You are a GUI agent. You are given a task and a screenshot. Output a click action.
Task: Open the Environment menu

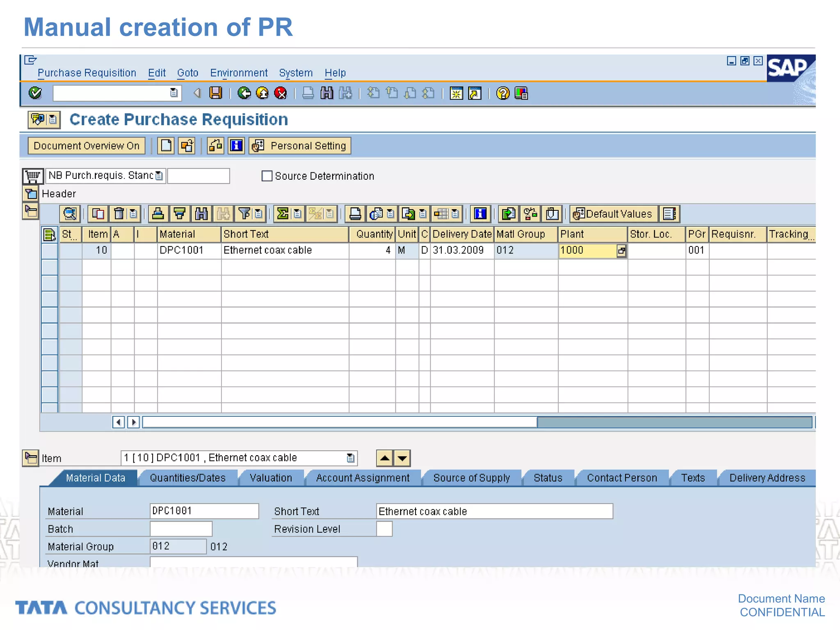[239, 73]
